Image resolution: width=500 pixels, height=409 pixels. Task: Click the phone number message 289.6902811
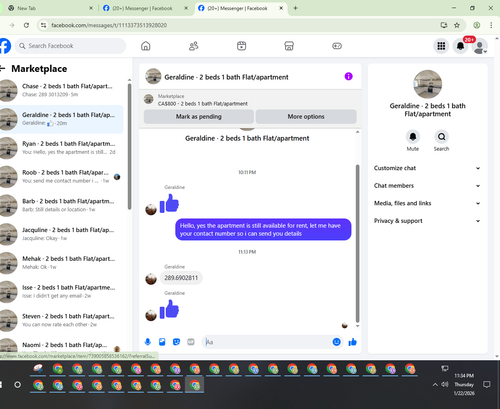(181, 278)
